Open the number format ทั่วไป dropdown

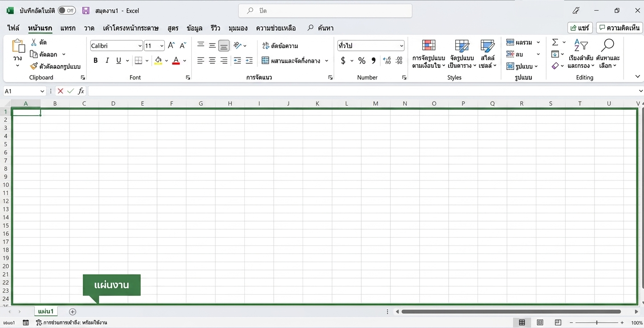(x=401, y=45)
